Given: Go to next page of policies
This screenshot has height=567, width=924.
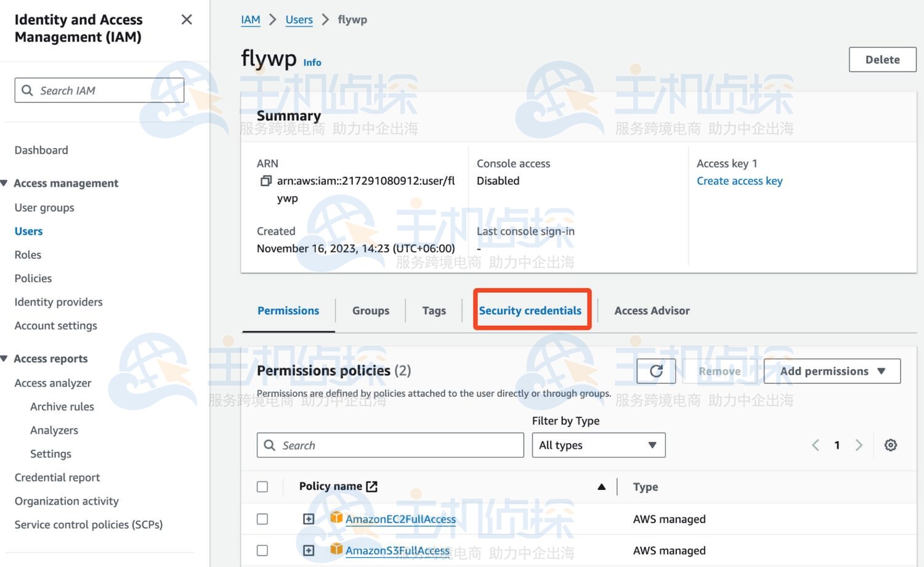Looking at the screenshot, I should (859, 445).
